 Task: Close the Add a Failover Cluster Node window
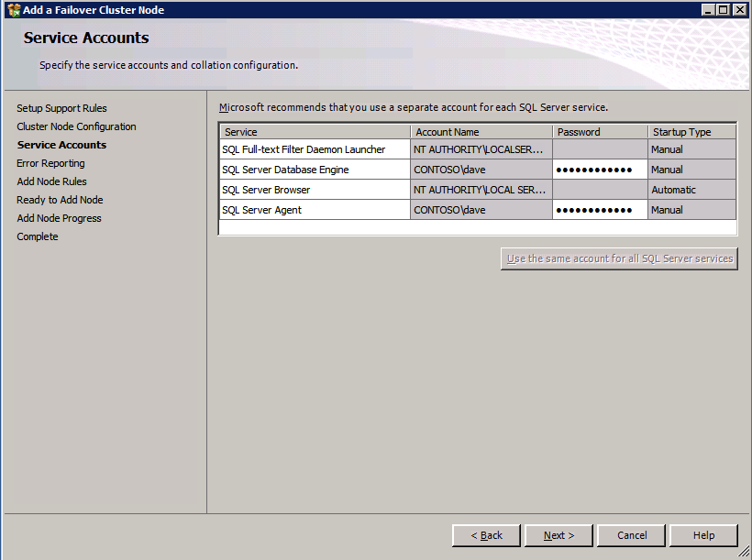coord(740,9)
